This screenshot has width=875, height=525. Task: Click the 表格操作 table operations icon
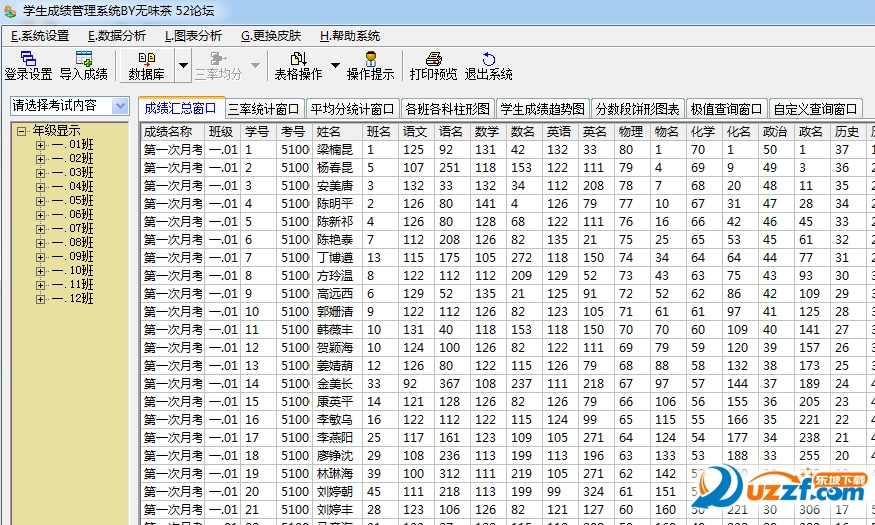298,66
